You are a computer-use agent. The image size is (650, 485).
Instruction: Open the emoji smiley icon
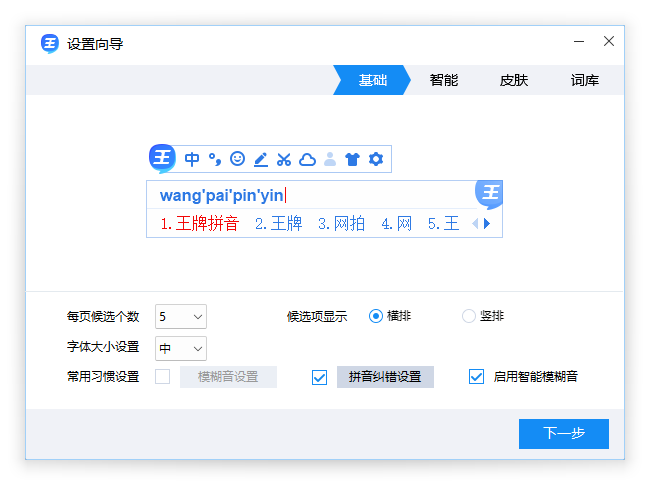click(237, 159)
